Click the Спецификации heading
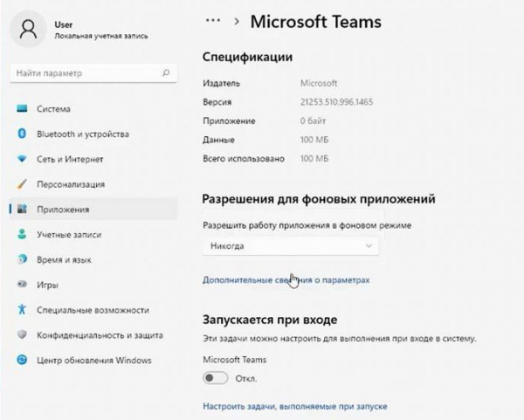The image size is (524, 420). (248, 57)
